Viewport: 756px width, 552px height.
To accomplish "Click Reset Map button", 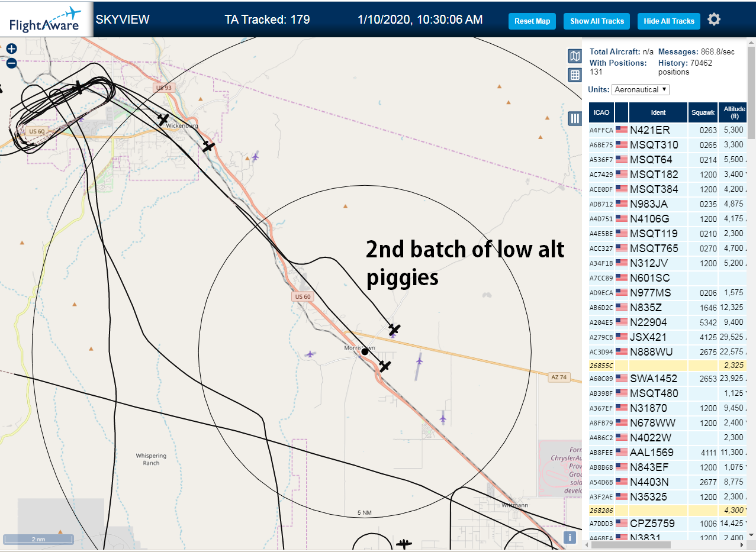I will 532,21.
